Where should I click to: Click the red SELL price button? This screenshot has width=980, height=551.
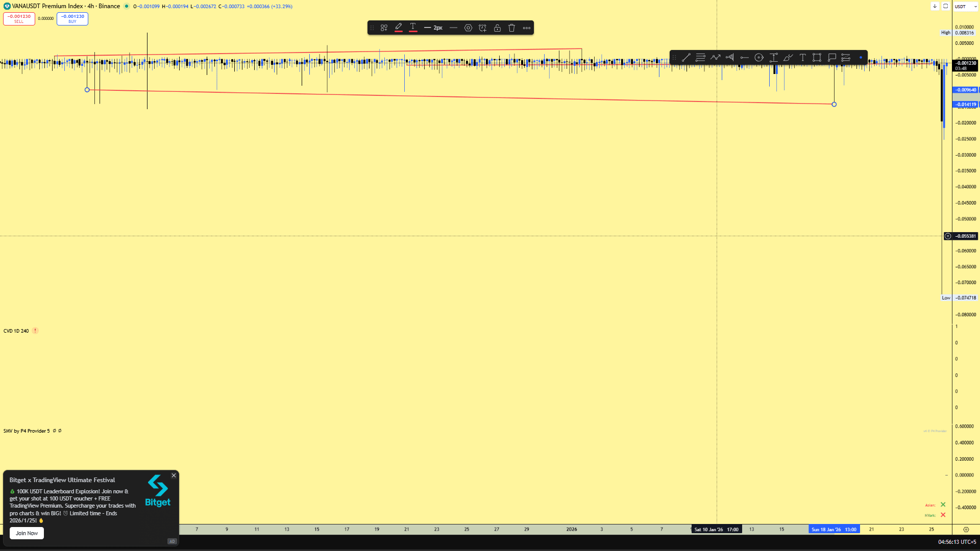point(19,19)
